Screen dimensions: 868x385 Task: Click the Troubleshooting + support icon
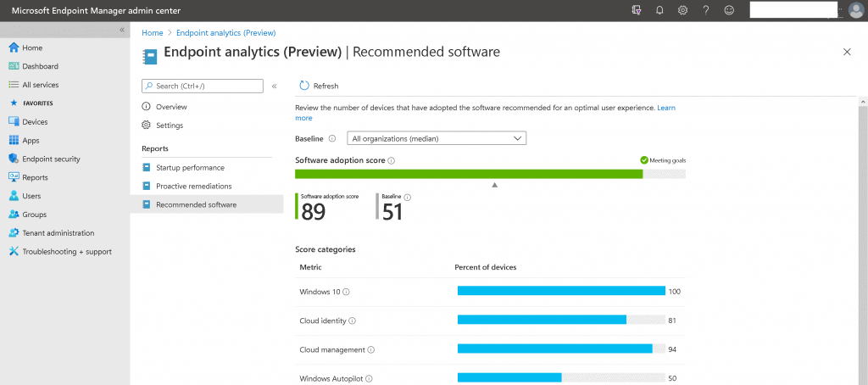pos(14,252)
